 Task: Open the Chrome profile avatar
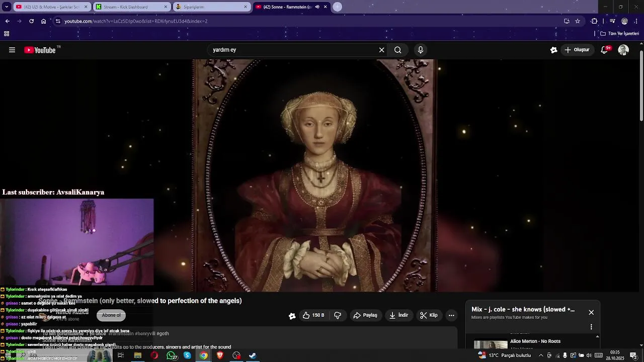pos(624,21)
